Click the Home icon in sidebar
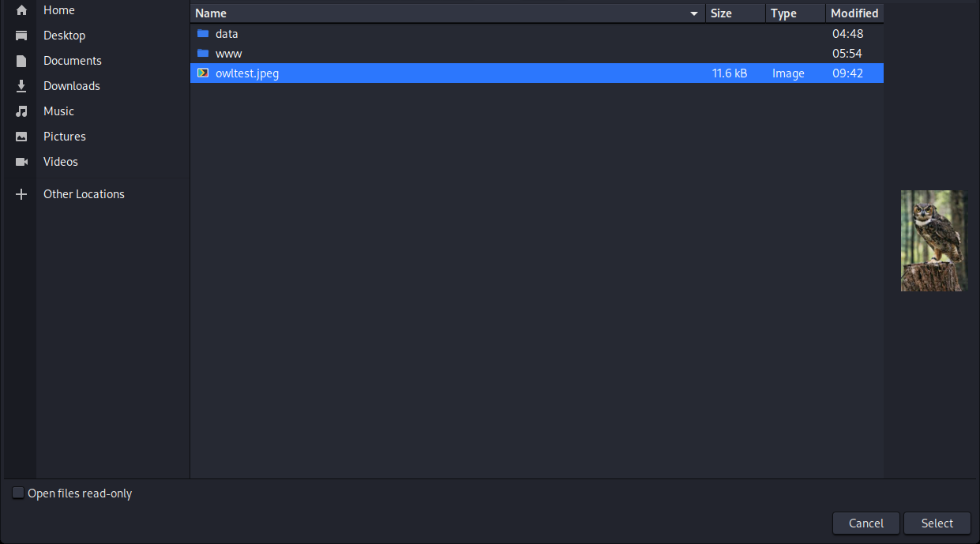980x544 pixels. (20, 9)
